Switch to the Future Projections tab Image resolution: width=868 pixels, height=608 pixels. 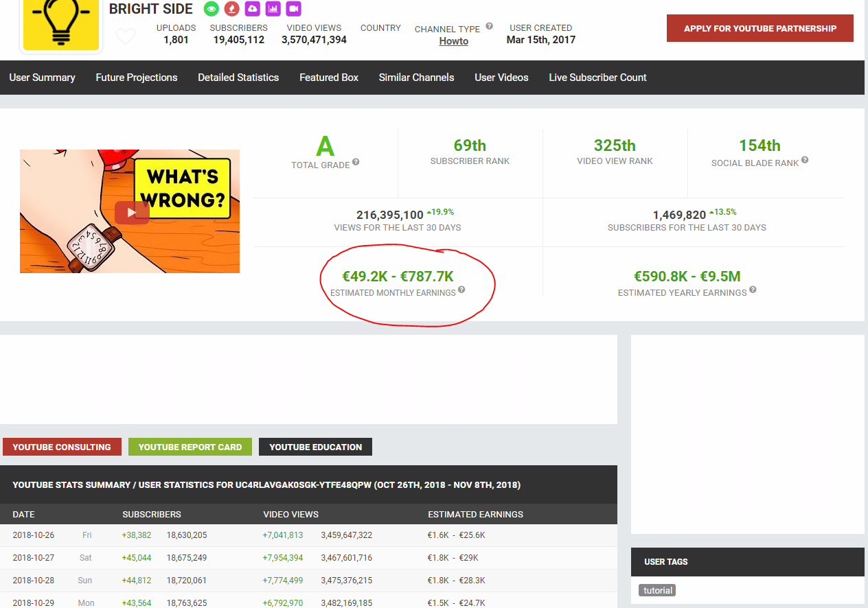pyautogui.click(x=137, y=78)
